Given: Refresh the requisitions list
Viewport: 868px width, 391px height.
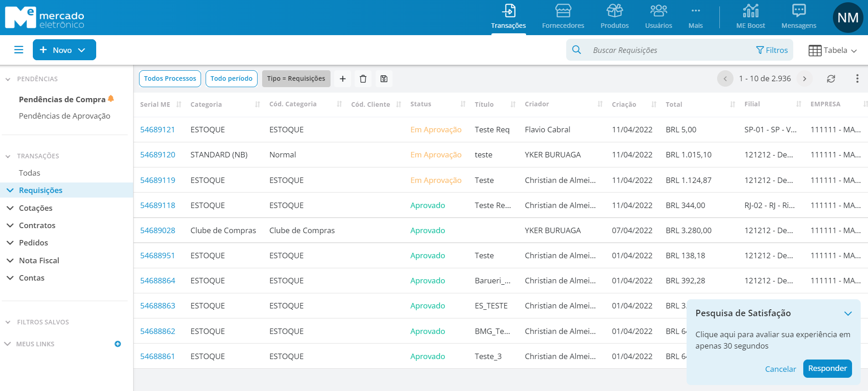Looking at the screenshot, I should 831,79.
